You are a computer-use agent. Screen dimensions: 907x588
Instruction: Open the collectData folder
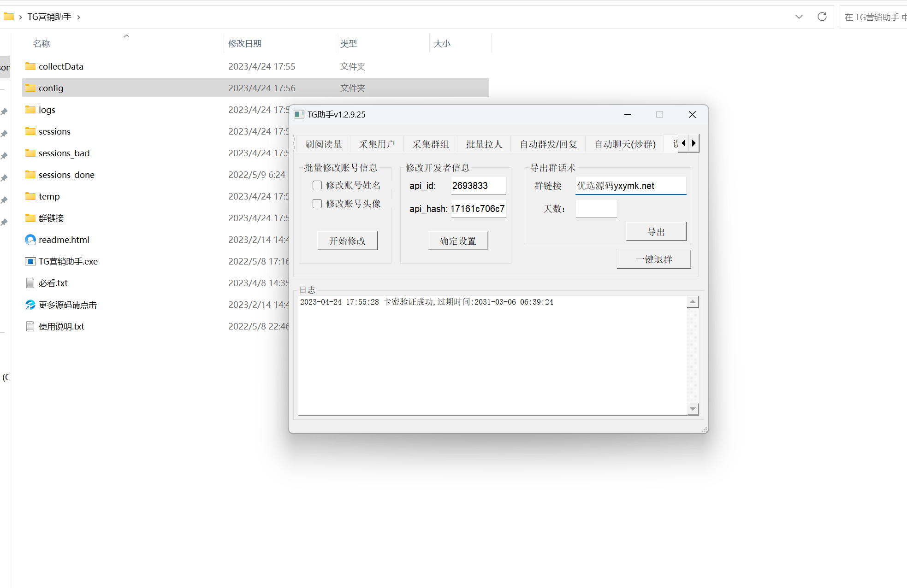tap(61, 66)
